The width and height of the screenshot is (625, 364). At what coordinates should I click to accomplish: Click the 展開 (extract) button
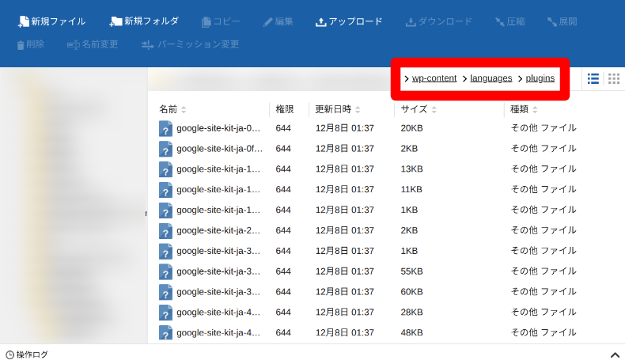[x=562, y=21]
